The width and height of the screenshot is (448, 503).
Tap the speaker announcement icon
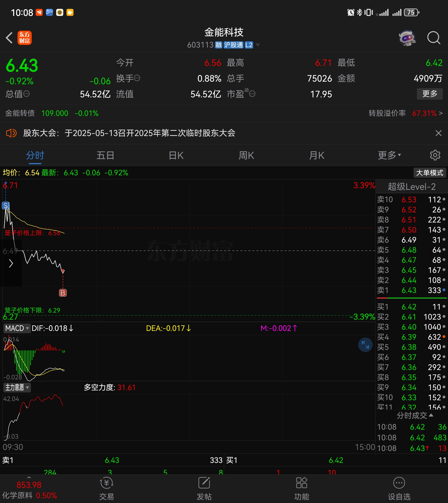[11, 133]
